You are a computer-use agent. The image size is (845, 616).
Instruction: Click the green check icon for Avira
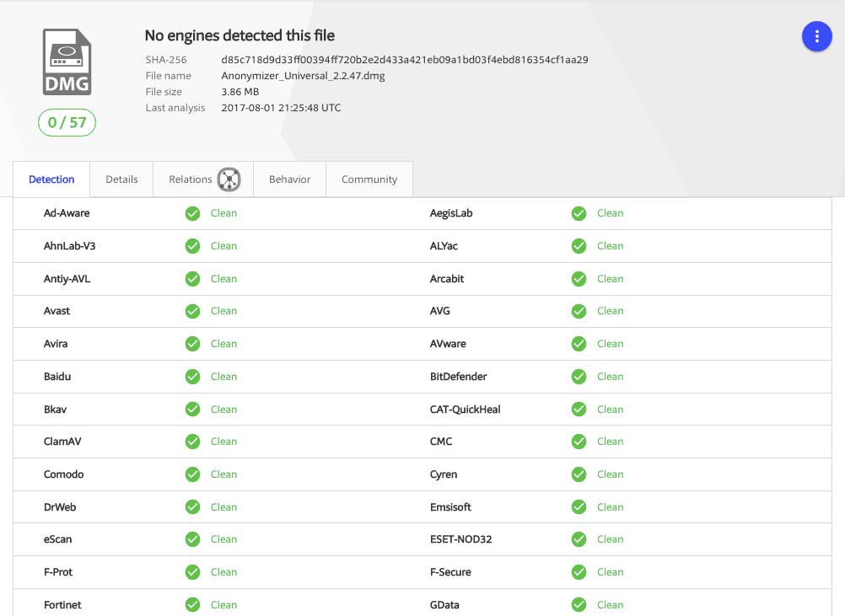[192, 344]
